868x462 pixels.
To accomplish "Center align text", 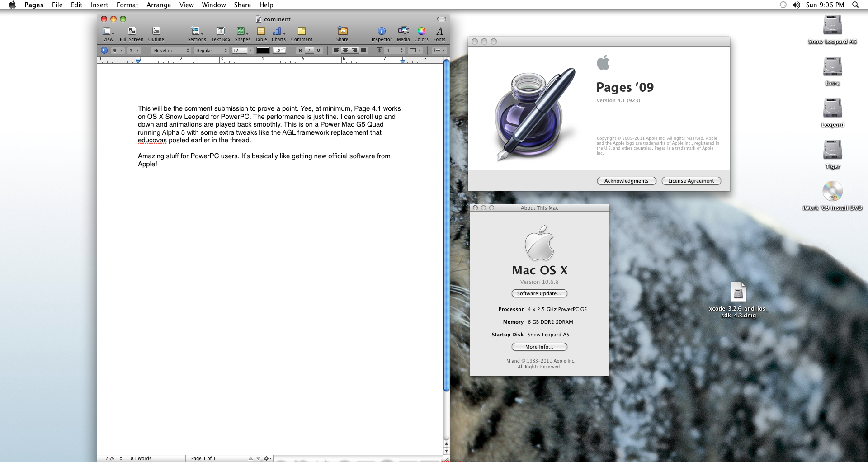I will click(345, 51).
